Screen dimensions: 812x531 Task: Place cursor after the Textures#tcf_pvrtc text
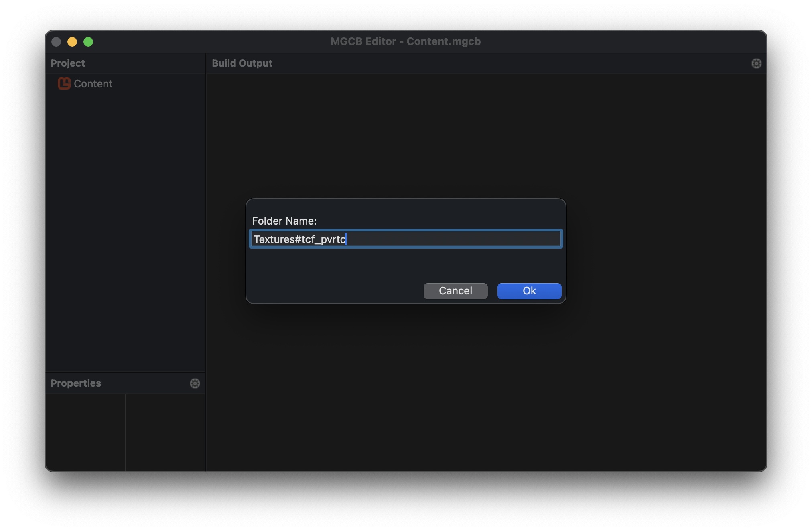click(346, 239)
